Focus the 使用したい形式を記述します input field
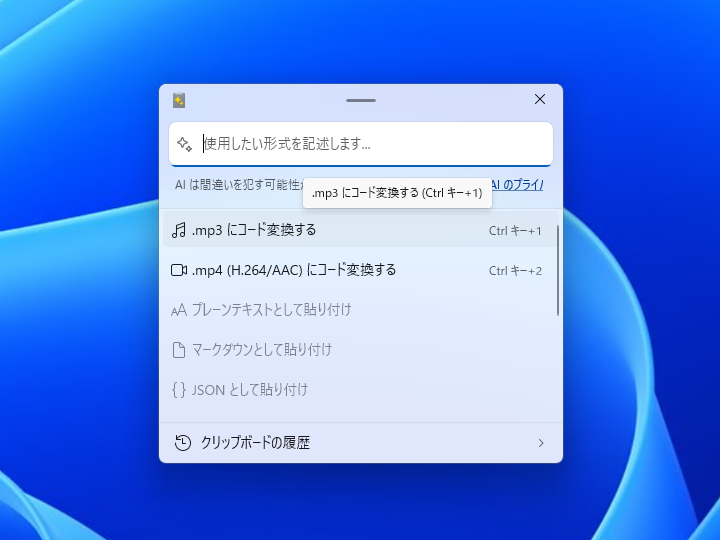The image size is (720, 540). coord(360,144)
